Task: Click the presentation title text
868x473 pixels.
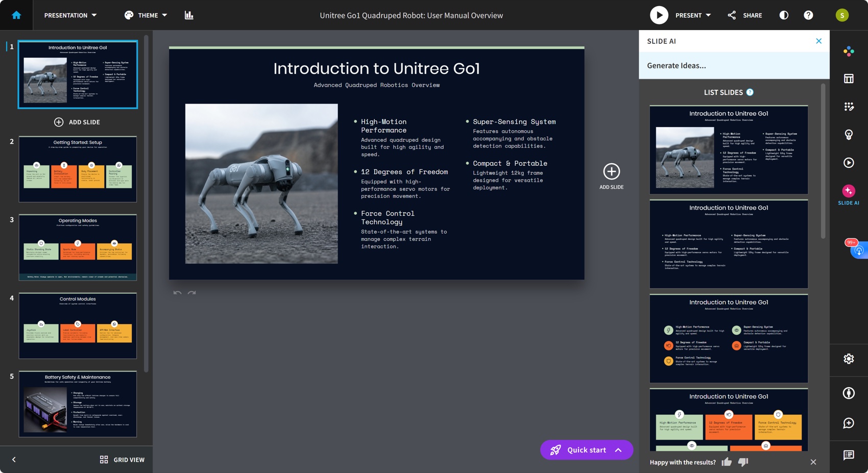Action: click(411, 15)
